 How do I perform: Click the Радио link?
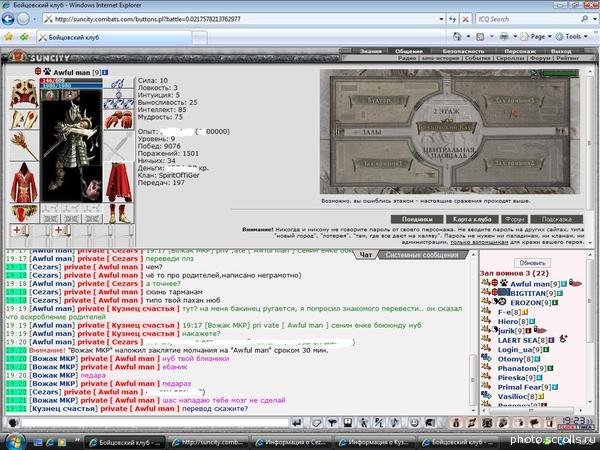point(407,58)
